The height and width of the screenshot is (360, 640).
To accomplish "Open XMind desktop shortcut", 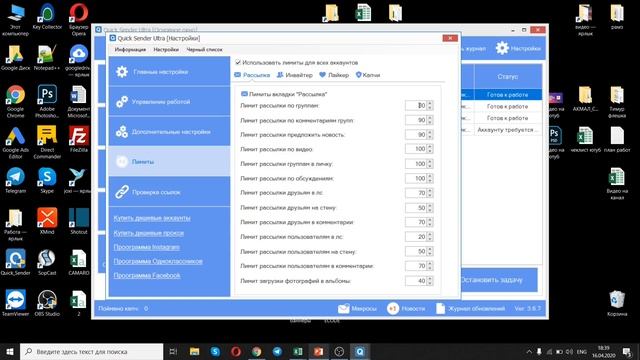I will pos(47,221).
